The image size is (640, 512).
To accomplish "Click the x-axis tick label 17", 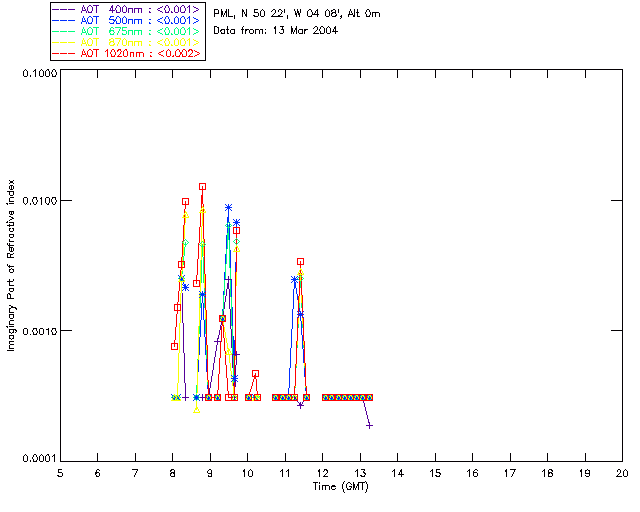I will (510, 473).
